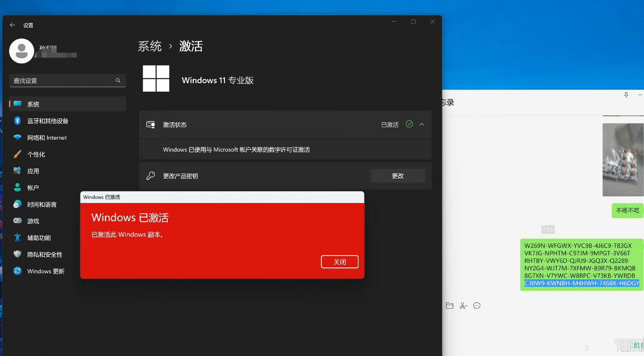The width and height of the screenshot is (644, 356).
Task: Click the digital license activation message text
Action: point(236,150)
